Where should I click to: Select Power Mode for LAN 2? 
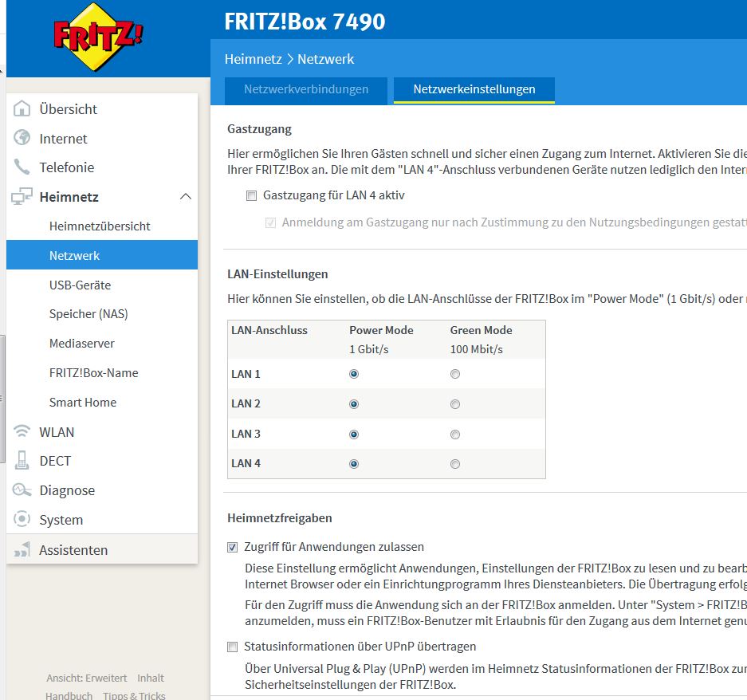coord(354,404)
